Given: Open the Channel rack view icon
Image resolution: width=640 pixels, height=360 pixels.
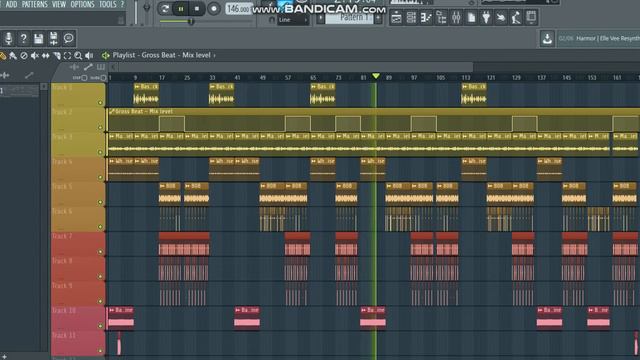Looking at the screenshot, I should [x=411, y=18].
